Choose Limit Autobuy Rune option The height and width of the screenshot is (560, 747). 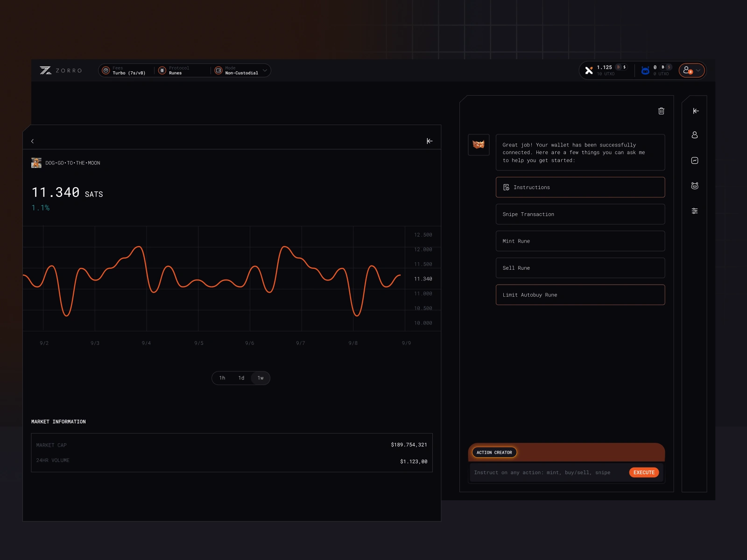[x=580, y=295]
